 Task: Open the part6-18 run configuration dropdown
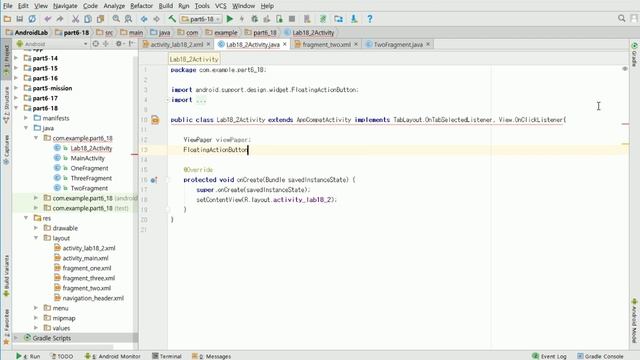pos(201,19)
